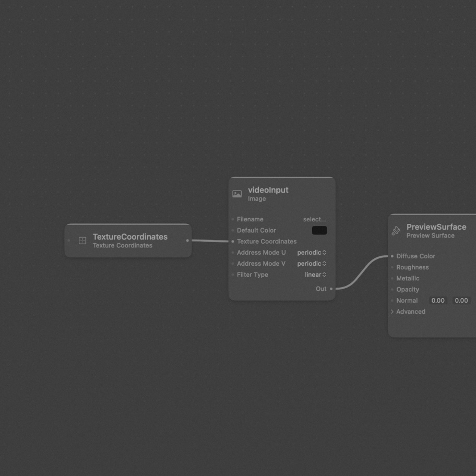Image resolution: width=476 pixels, height=476 pixels.
Task: Click the videoInput image icon
Action: click(x=237, y=194)
